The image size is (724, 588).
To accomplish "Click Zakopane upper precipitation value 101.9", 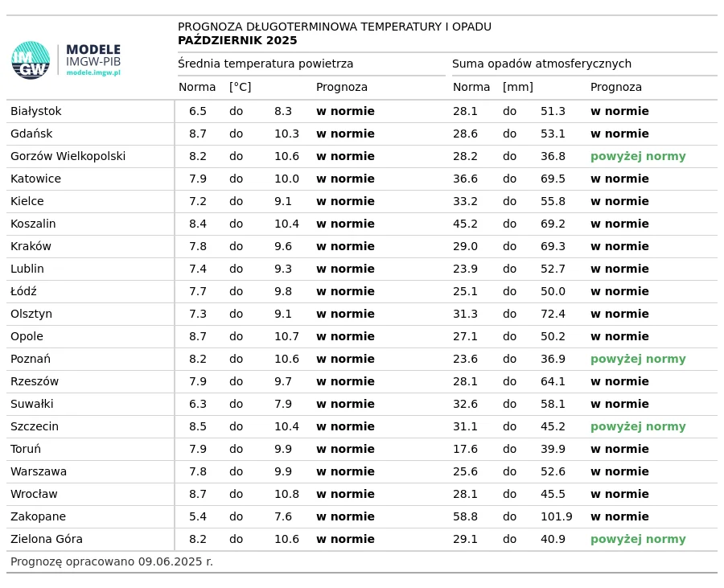I will point(557,516).
